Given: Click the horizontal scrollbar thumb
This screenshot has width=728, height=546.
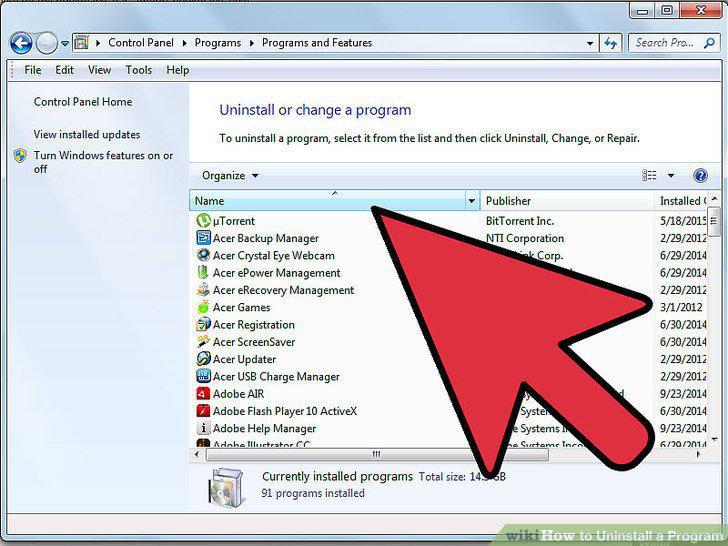Looking at the screenshot, I should pyautogui.click(x=377, y=454).
